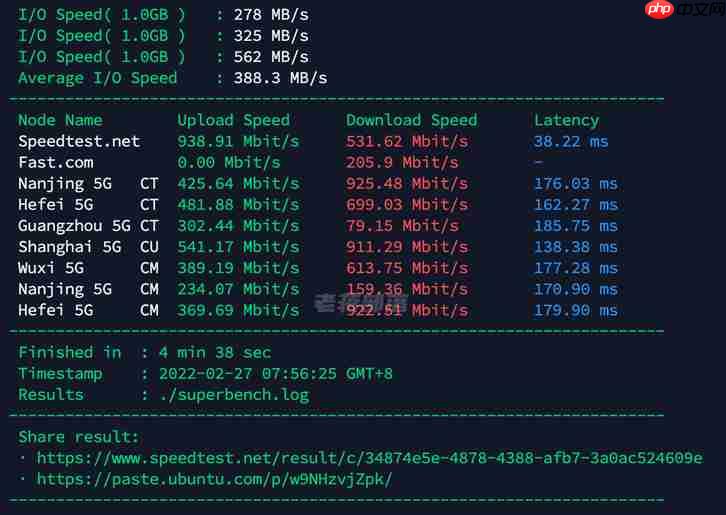
Task: Click the php logo badge in corner
Action: pos(659,10)
